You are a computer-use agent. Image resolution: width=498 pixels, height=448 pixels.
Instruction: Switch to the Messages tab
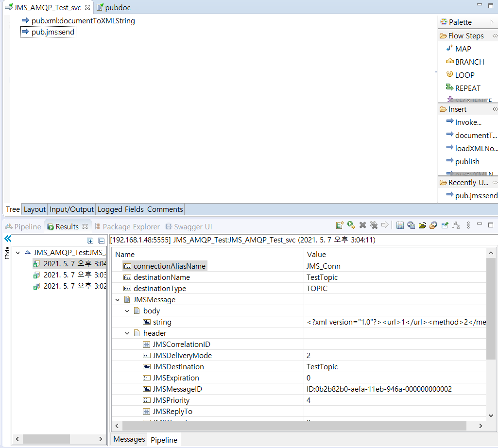[x=129, y=439]
